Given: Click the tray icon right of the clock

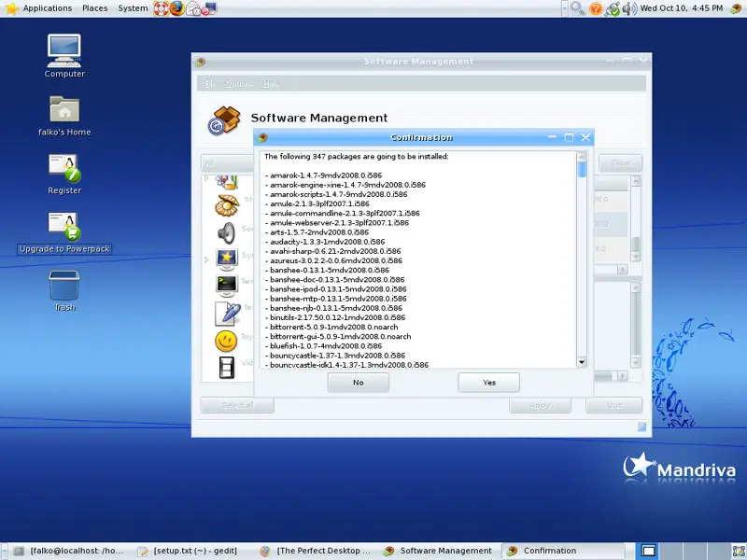Looking at the screenshot, I should [736, 8].
